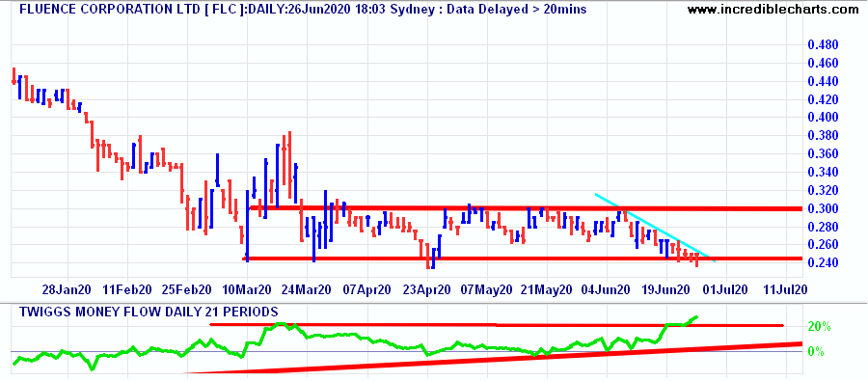Click the 23Apr20 date label
The image size is (868, 381).
pyautogui.click(x=426, y=290)
